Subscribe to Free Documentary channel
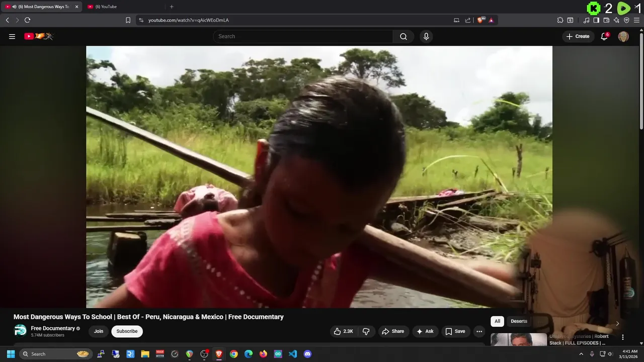This screenshot has width=644, height=362. coord(127,331)
